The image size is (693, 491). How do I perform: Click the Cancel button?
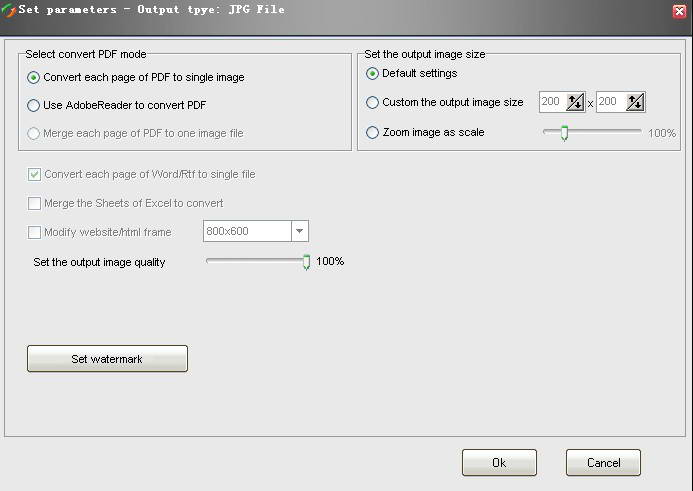point(603,463)
